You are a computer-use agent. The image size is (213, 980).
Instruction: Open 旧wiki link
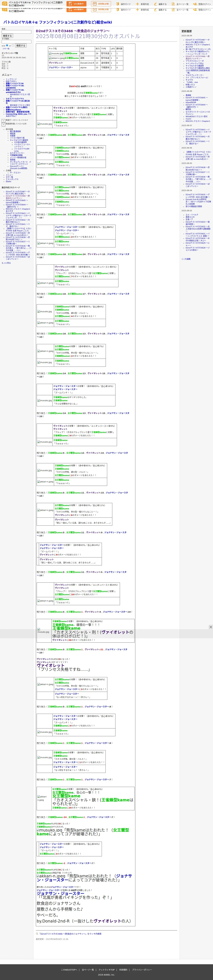pyautogui.click(x=8, y=181)
